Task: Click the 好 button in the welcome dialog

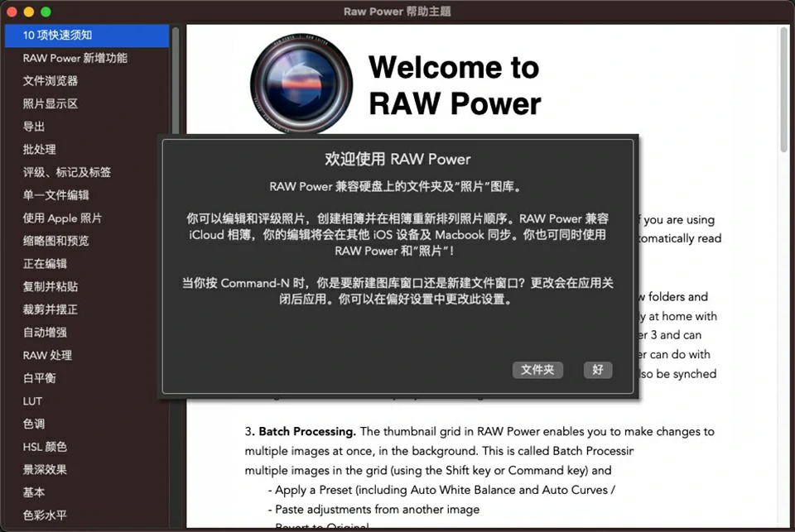Action: point(598,370)
